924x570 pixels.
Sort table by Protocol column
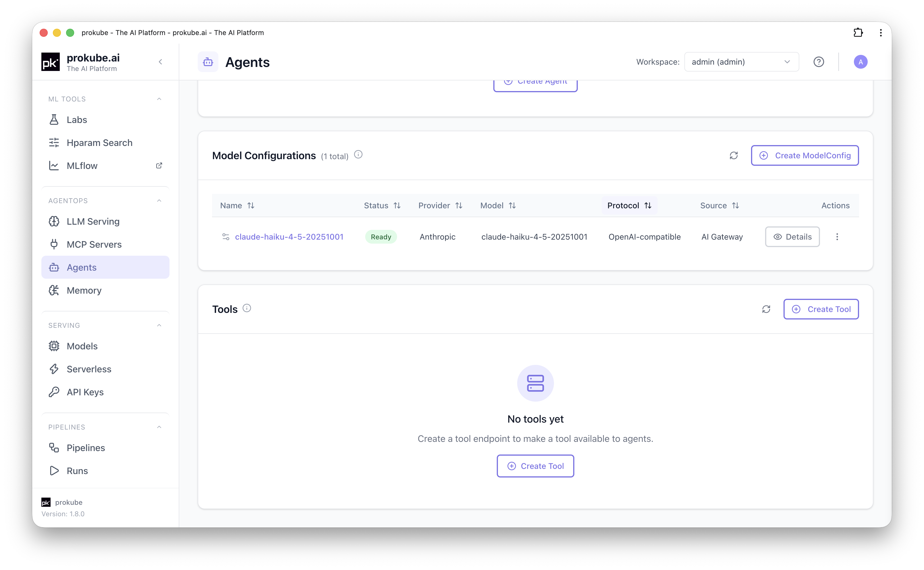pos(629,205)
